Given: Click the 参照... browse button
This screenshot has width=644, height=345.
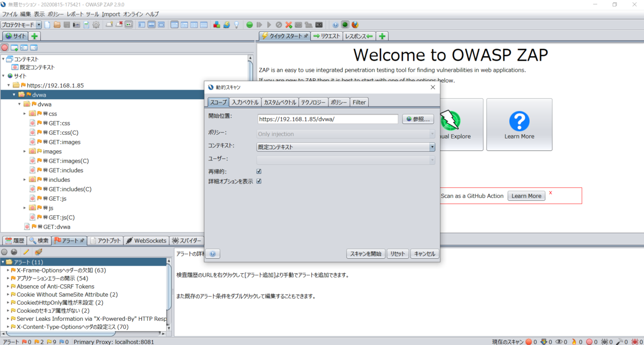Looking at the screenshot, I should (x=418, y=119).
